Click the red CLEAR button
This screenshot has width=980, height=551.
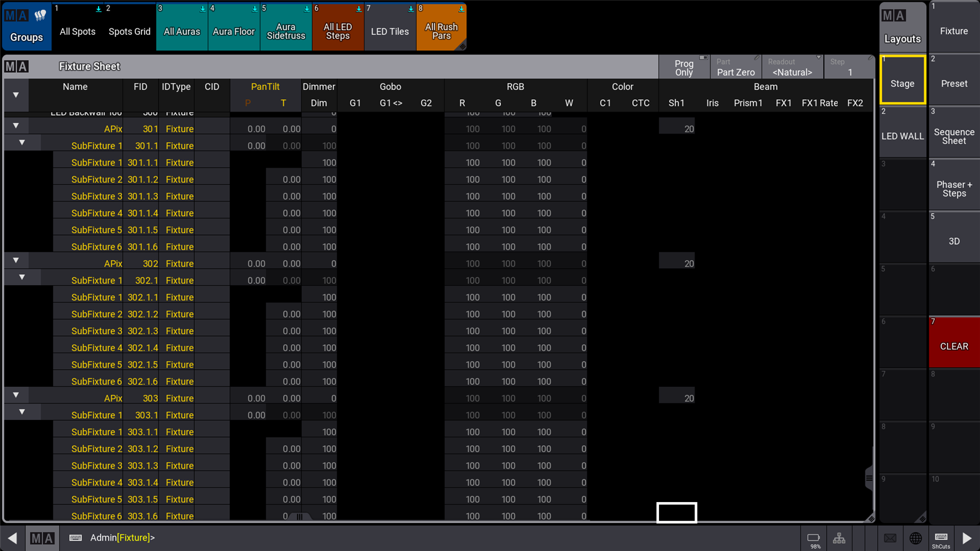(x=954, y=342)
